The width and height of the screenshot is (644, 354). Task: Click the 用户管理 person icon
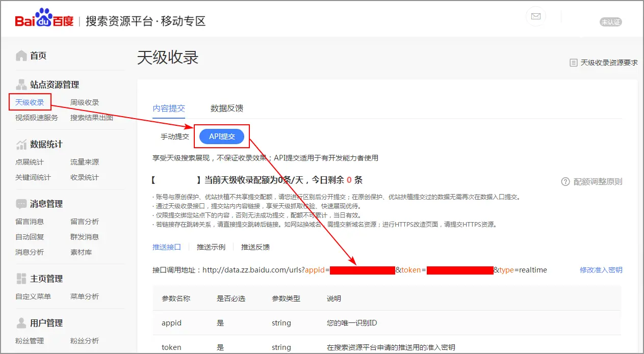(x=21, y=323)
